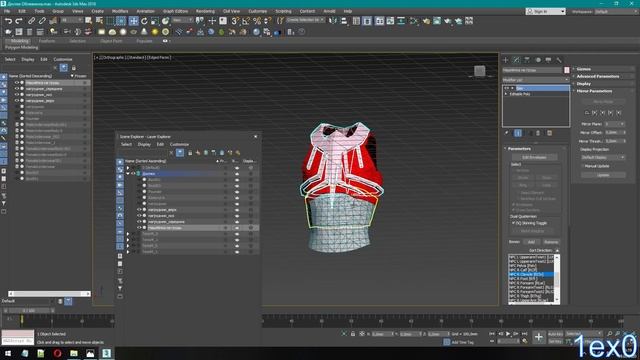This screenshot has width=640, height=360.
Task: Expand the Editable Poly stack entry
Action: (x=506, y=94)
